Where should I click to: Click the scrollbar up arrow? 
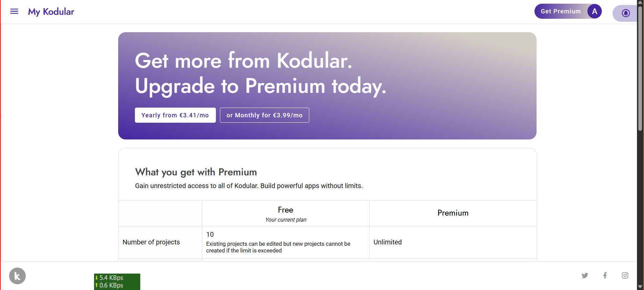point(640,2)
